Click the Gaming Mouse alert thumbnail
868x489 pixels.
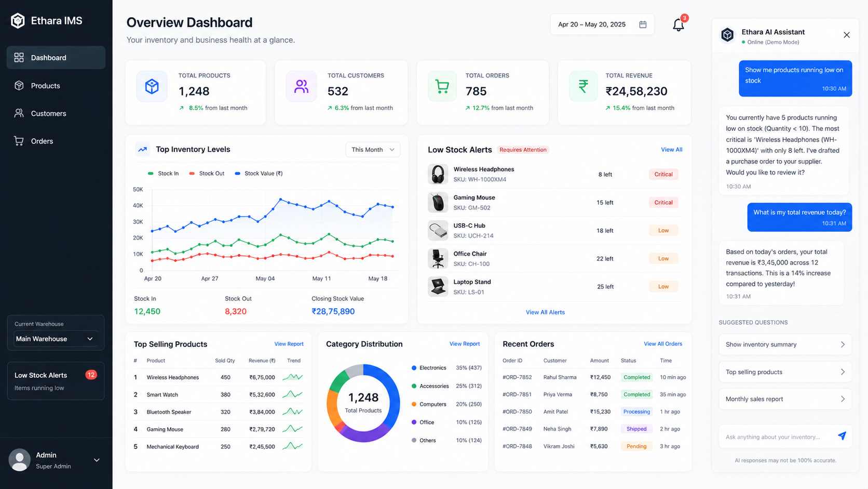[438, 202]
